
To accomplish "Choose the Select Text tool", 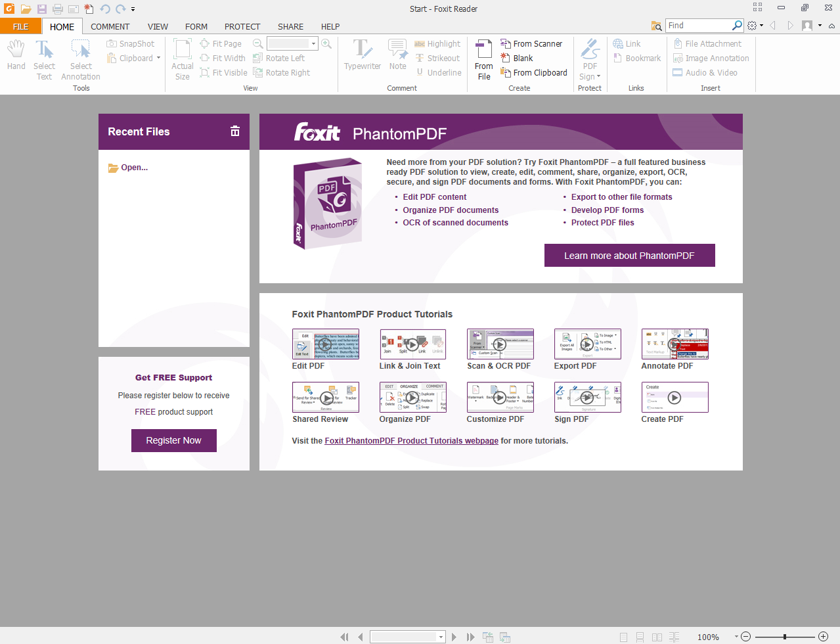I will coord(44,60).
